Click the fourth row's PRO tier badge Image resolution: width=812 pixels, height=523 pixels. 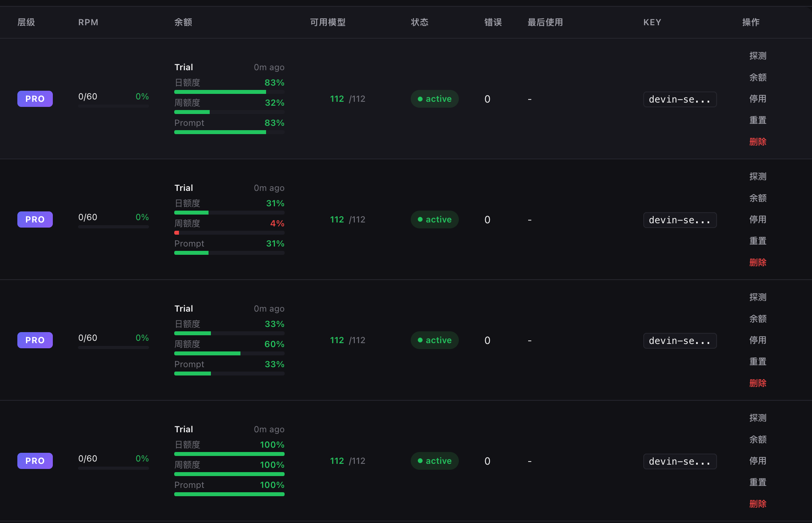pyautogui.click(x=35, y=461)
